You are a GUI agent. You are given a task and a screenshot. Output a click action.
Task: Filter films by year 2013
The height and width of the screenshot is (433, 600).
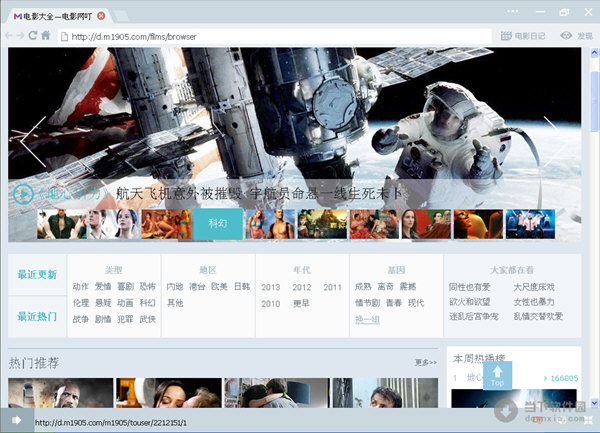271,287
